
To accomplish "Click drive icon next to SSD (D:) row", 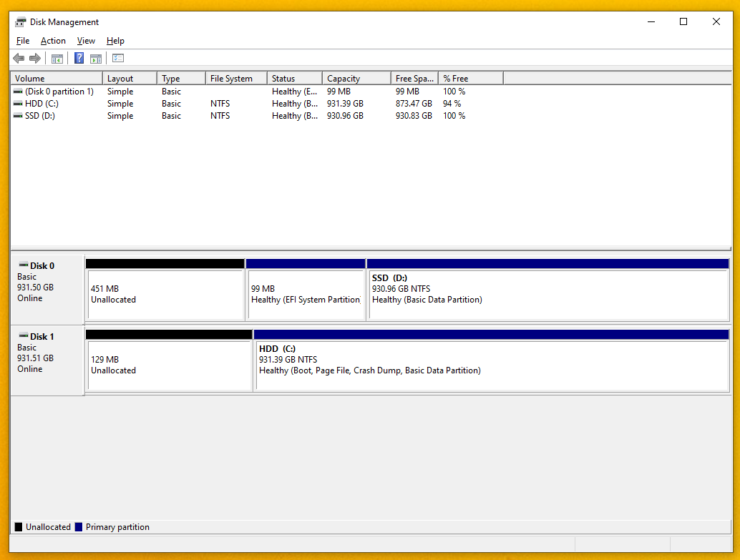I will (18, 116).
